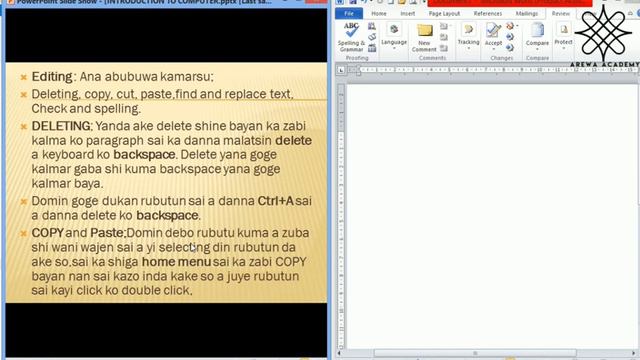The height and width of the screenshot is (360, 640).
Task: Click the Accept change icon
Action: [x=493, y=29]
